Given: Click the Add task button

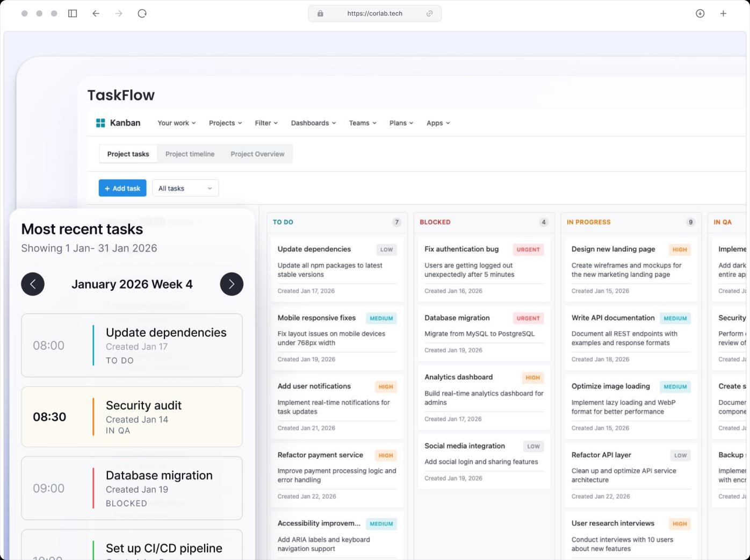Looking at the screenshot, I should tap(122, 188).
